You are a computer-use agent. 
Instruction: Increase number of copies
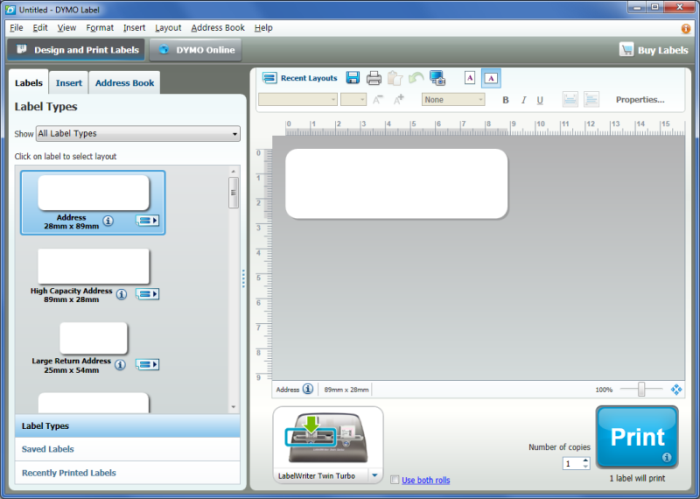tap(585, 460)
